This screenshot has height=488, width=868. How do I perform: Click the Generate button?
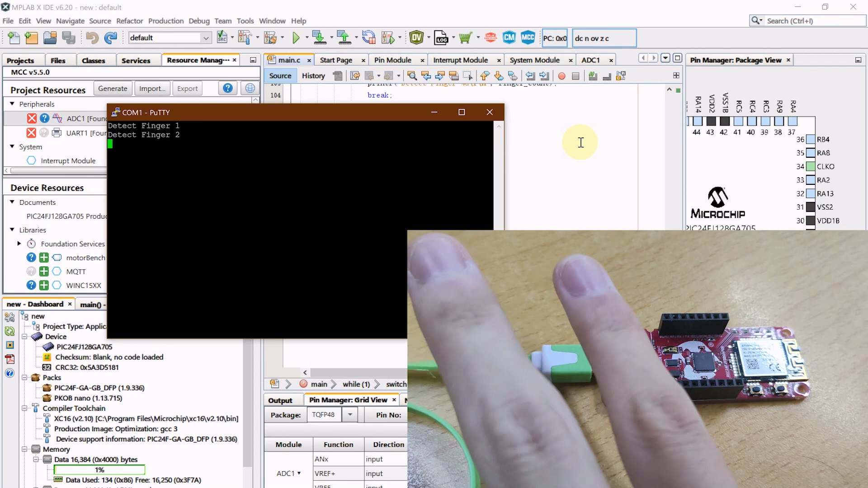pos(113,89)
